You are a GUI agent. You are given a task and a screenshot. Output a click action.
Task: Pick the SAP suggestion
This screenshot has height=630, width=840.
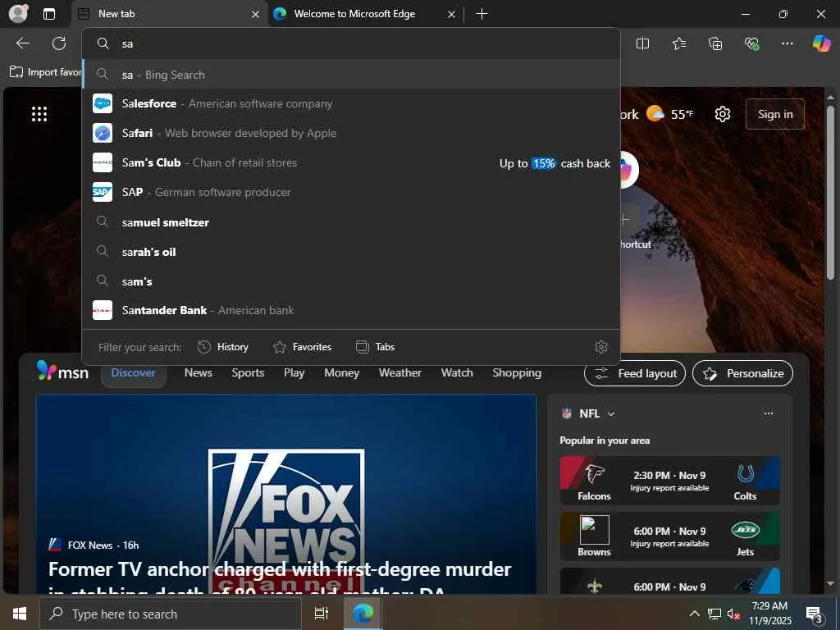coord(351,192)
